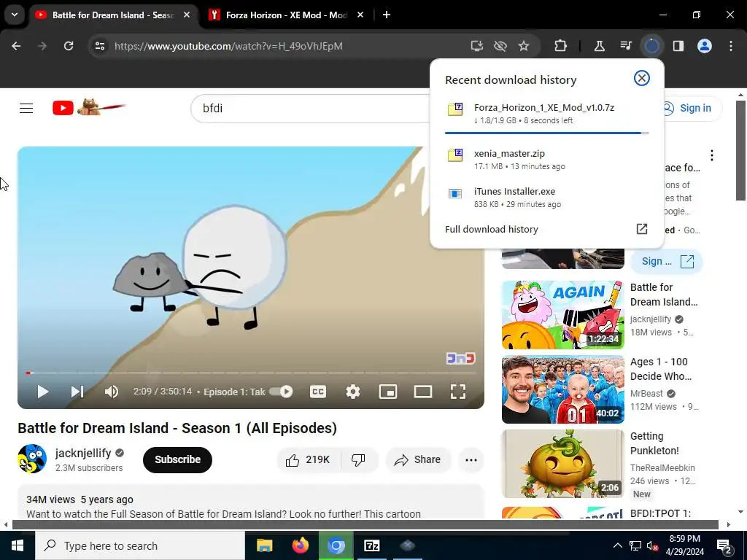The image size is (747, 560).
Task: Open Getting Punkleton! video thumbnail
Action: [x=562, y=463]
